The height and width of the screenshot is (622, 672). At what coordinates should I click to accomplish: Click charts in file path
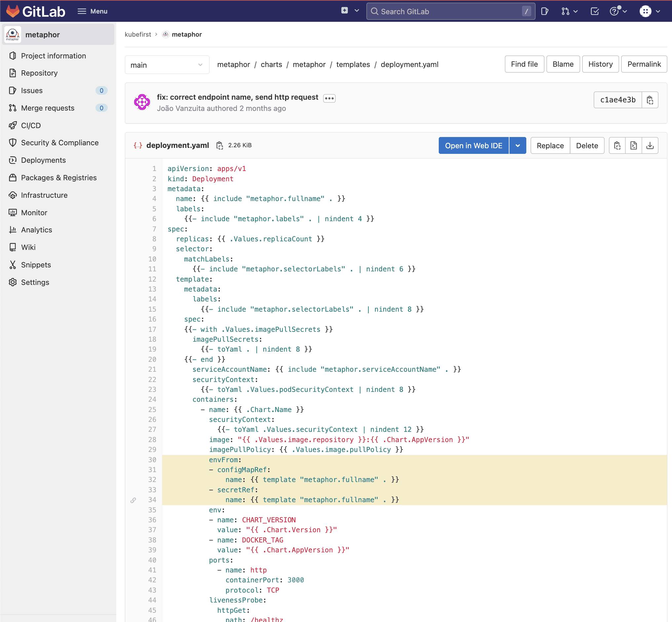(271, 65)
